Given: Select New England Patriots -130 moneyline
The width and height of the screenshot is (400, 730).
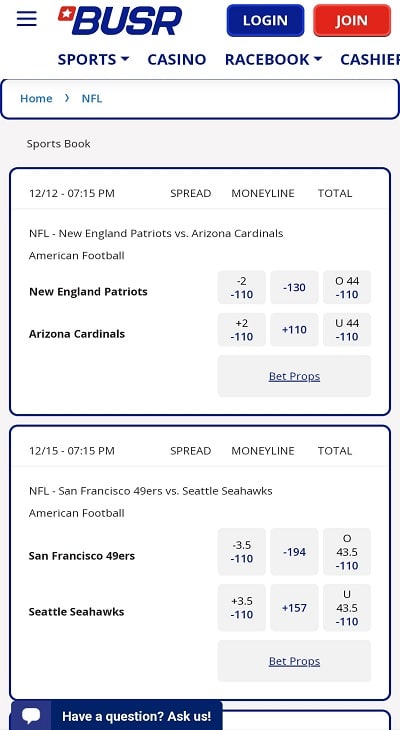Looking at the screenshot, I should coord(294,287).
